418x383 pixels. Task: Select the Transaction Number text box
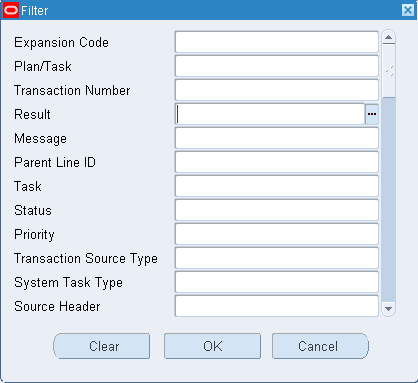point(277,90)
